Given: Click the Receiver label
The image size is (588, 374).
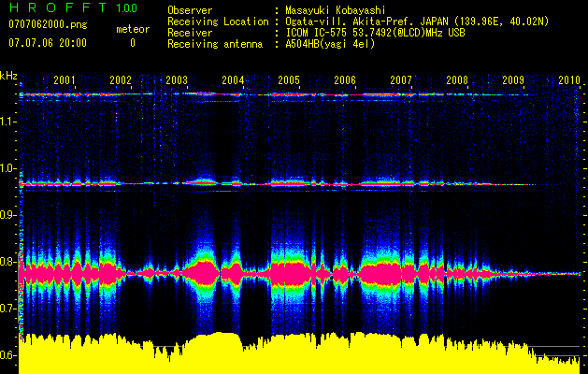Looking at the screenshot, I should (x=190, y=33).
